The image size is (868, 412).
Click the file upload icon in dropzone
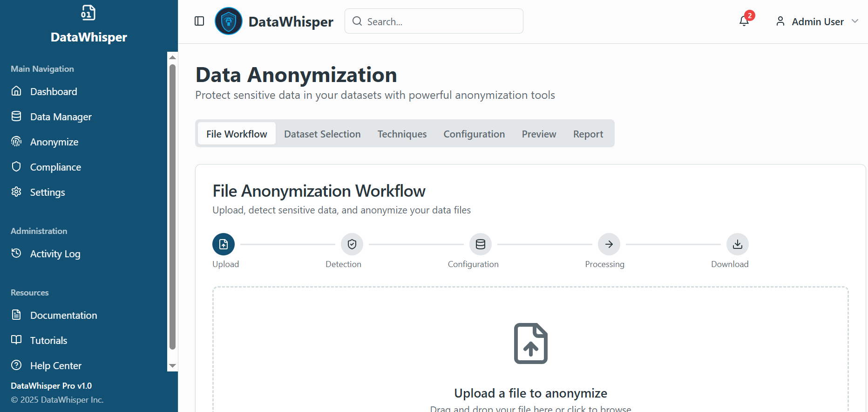point(531,343)
